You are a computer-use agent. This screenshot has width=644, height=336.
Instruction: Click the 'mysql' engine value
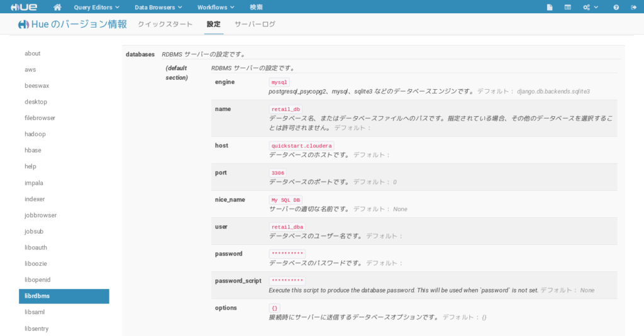pyautogui.click(x=279, y=82)
